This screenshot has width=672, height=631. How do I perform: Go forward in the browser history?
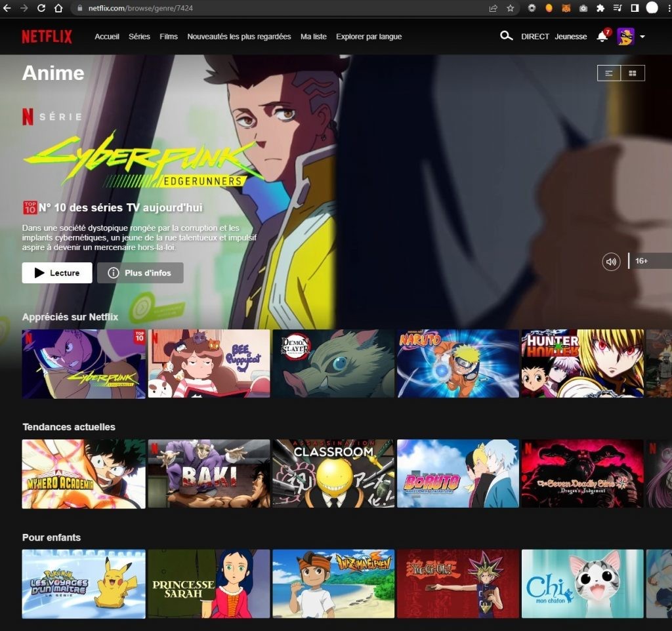click(x=24, y=8)
